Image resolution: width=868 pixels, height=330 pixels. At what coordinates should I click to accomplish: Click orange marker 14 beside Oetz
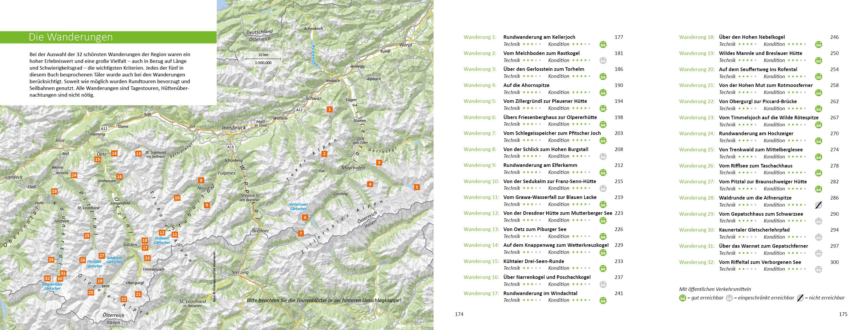pyautogui.click(x=114, y=154)
